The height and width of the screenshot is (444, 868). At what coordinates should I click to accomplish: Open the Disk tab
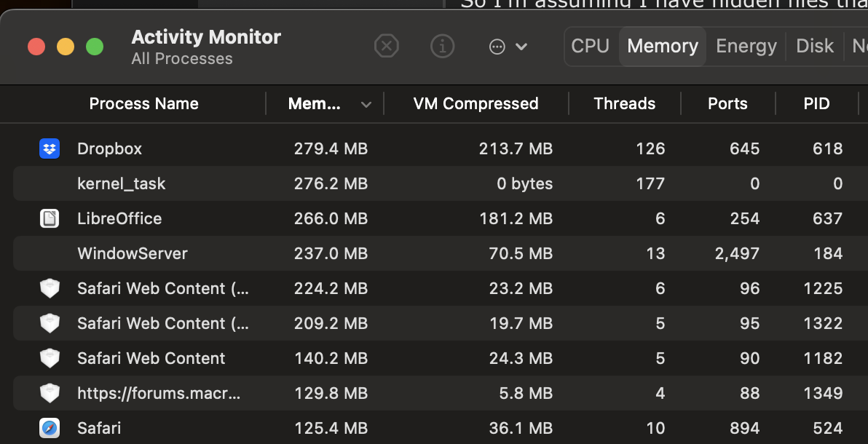[x=814, y=47]
